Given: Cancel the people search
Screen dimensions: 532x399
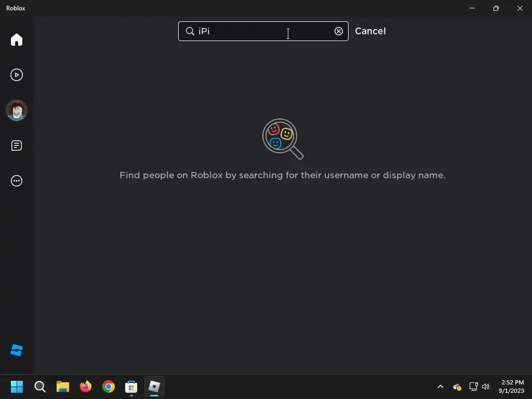Looking at the screenshot, I should [x=370, y=31].
